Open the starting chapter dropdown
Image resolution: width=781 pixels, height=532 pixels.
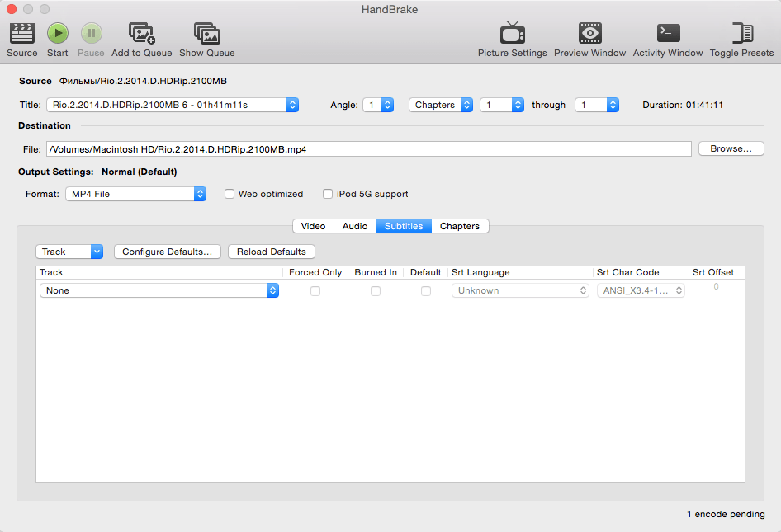coord(502,105)
